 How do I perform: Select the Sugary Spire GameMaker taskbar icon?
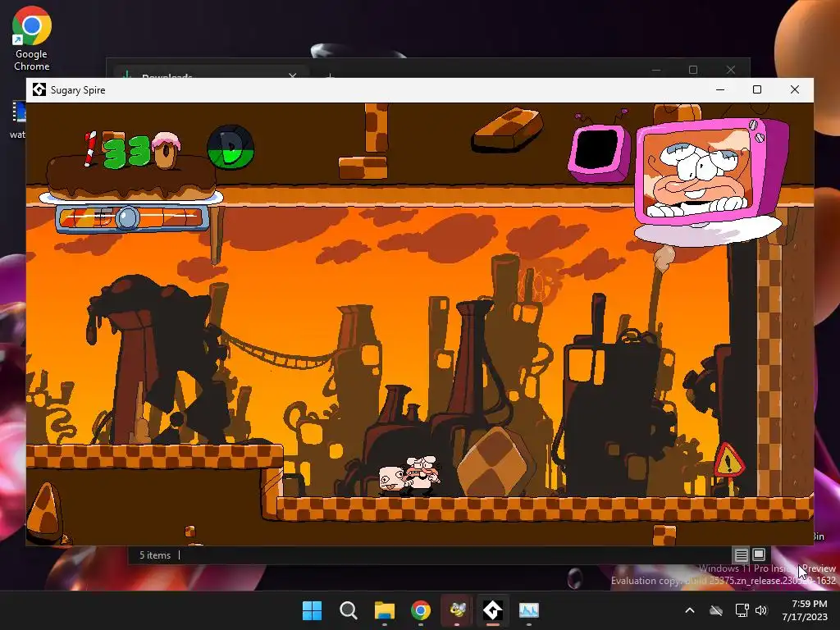click(493, 610)
